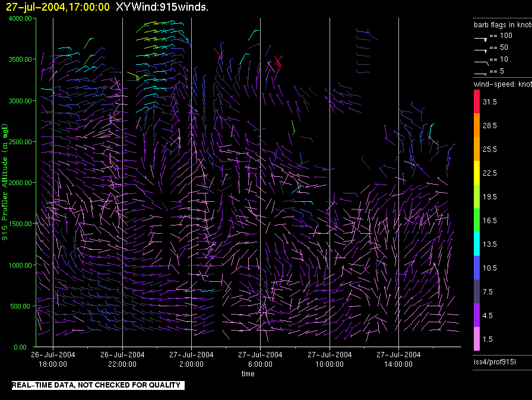The image size is (532, 400).
Task: Click the 1500.00 altitude axis value
Action: (20, 224)
